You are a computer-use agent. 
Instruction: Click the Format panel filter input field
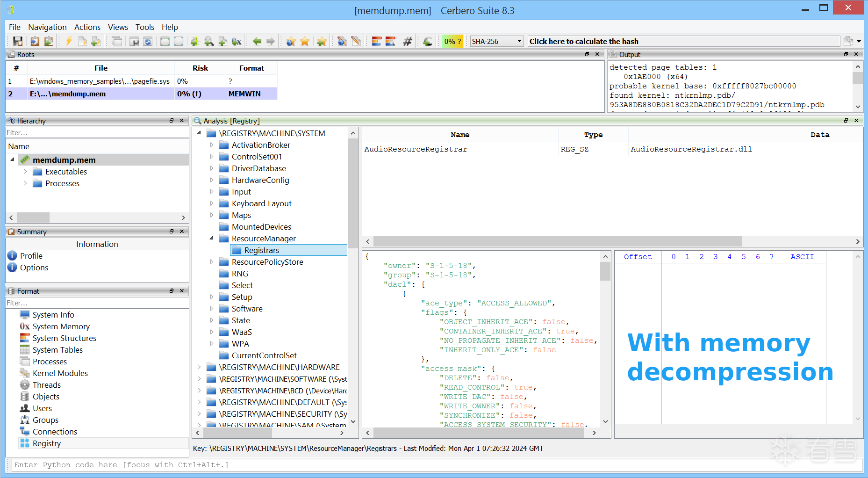coord(97,303)
